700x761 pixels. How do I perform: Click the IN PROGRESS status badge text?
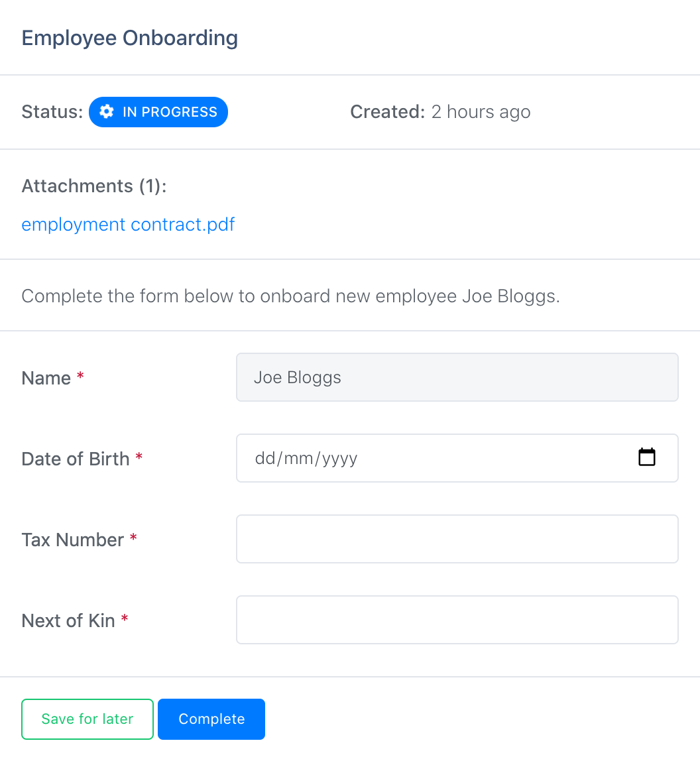170,112
